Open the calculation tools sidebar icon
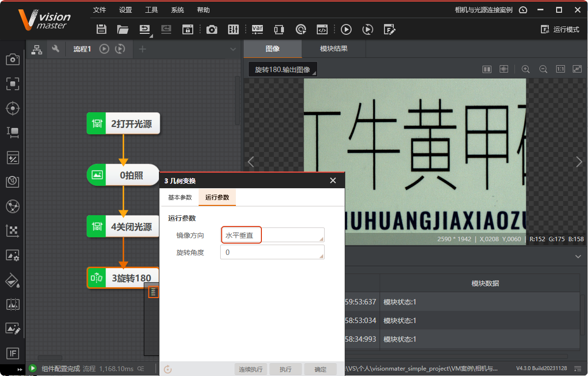588x376 pixels. 13,157
